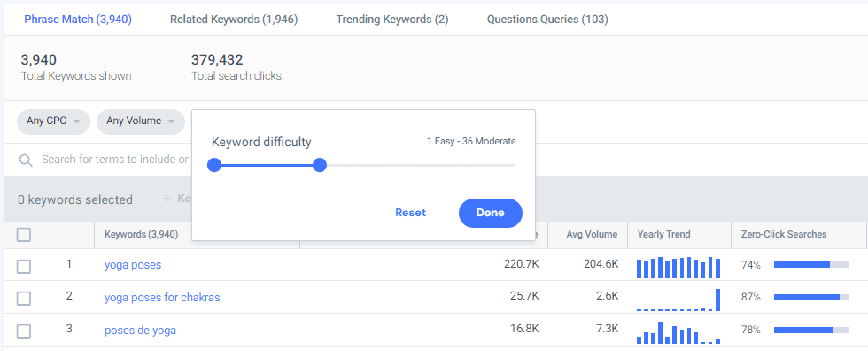Click the 2.6K average volume value

tap(608, 297)
